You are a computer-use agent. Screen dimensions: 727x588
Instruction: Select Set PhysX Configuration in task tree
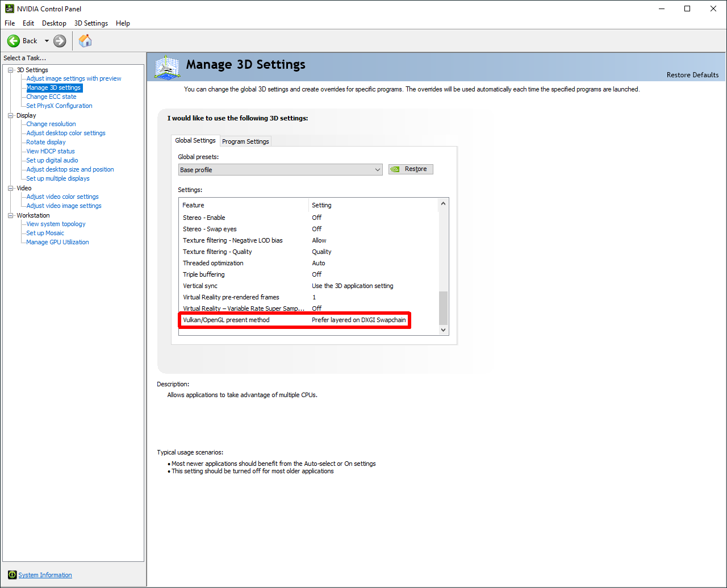[x=59, y=106]
